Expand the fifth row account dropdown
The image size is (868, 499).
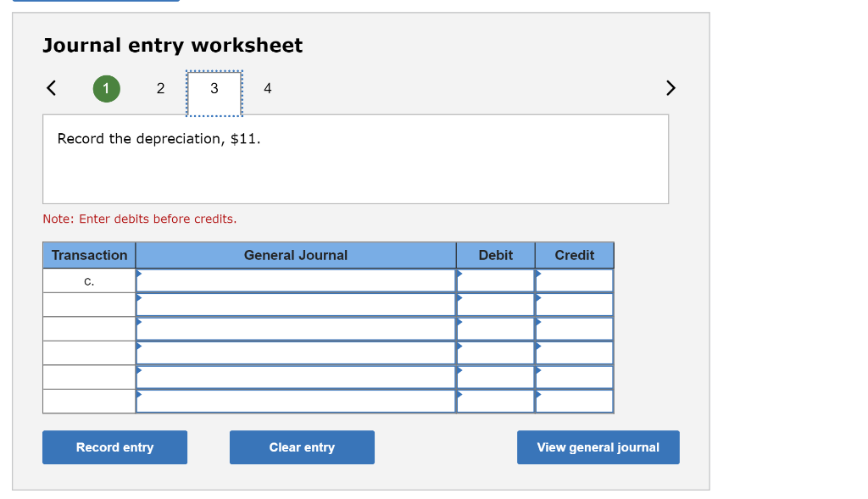point(140,371)
